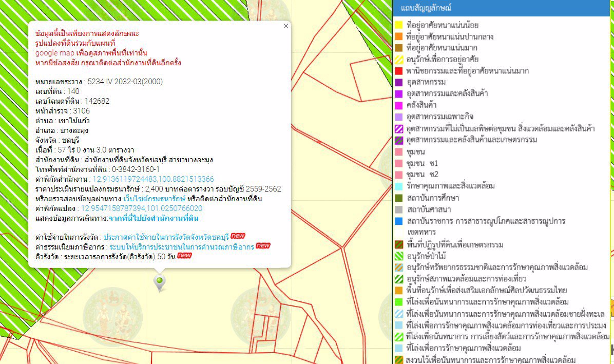This screenshot has height=364, width=614.
Task: Click the pink ชุมชน community color swatch
Action: 398,152
